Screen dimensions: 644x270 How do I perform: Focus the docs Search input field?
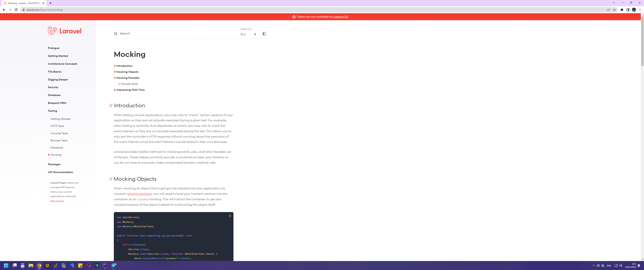pos(175,34)
